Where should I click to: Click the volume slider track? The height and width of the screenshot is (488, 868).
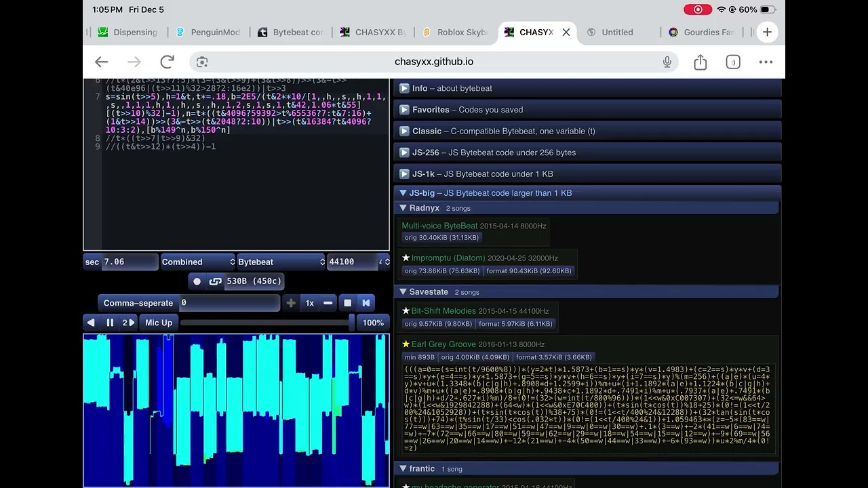(267, 323)
